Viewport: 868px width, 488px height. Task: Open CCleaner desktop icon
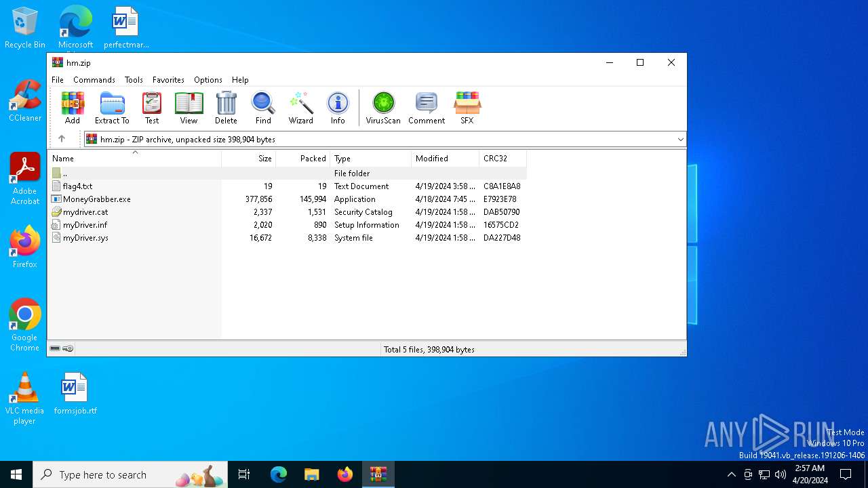coord(24,101)
